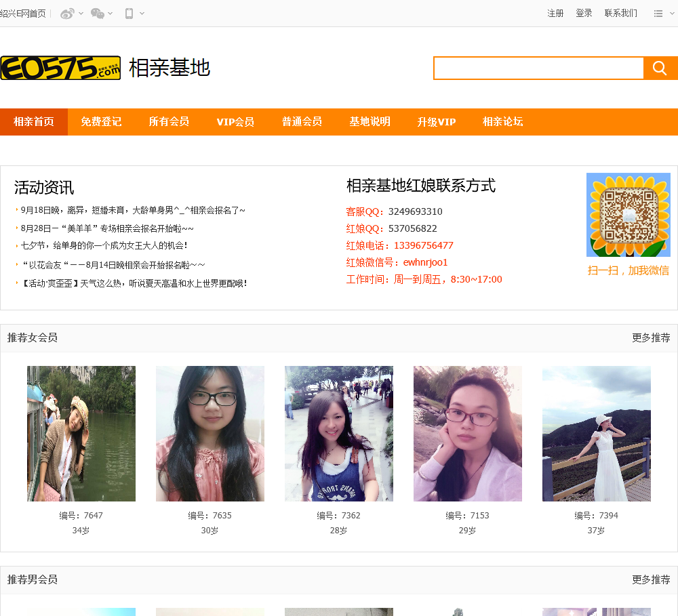Open the 9月18日晚 相亲会 news item
678x616 pixels.
point(133,211)
